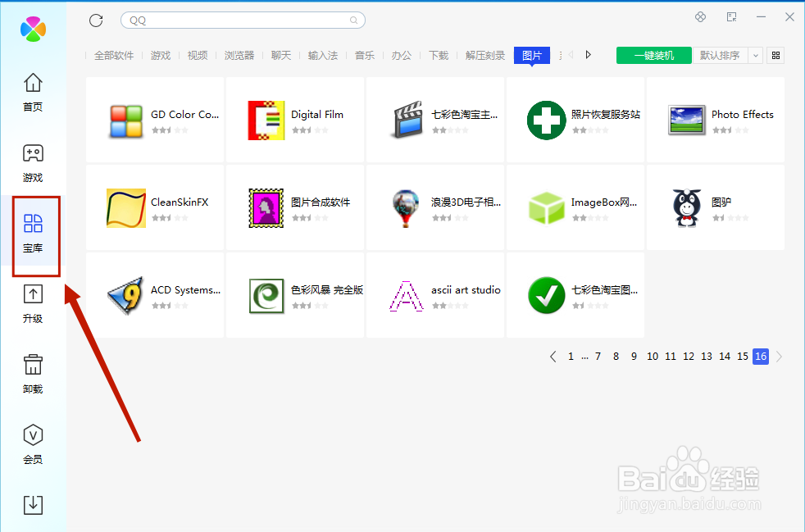This screenshot has width=805, height=532.
Task: Select the 图片 category tab
Action: (532, 56)
